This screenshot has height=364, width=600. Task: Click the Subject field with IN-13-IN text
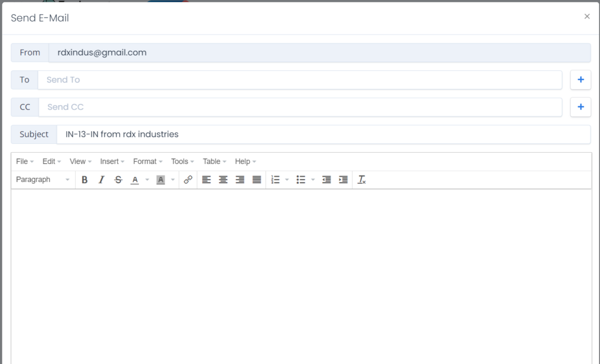(323, 135)
